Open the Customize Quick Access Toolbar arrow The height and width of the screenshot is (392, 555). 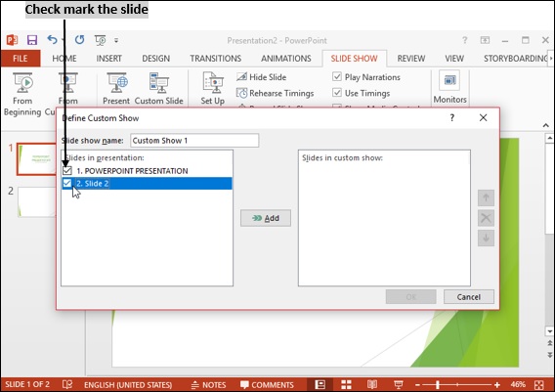(116, 40)
